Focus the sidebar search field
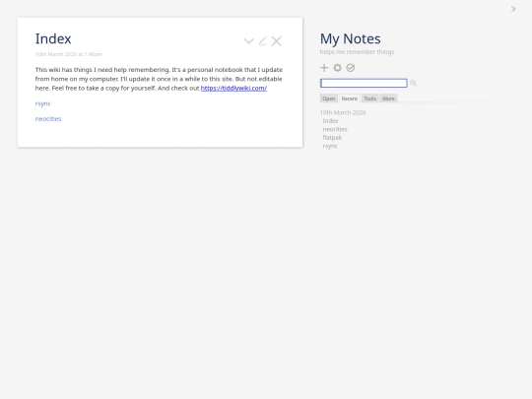 [x=364, y=83]
